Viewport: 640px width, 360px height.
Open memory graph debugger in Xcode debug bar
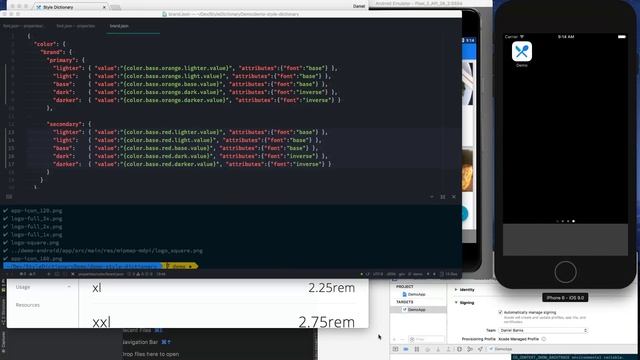pos(470,349)
